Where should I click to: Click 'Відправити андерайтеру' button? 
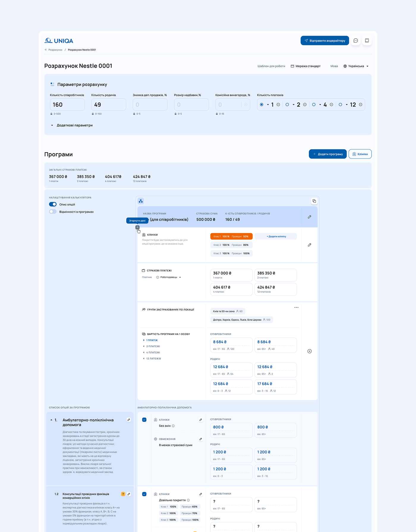click(325, 41)
